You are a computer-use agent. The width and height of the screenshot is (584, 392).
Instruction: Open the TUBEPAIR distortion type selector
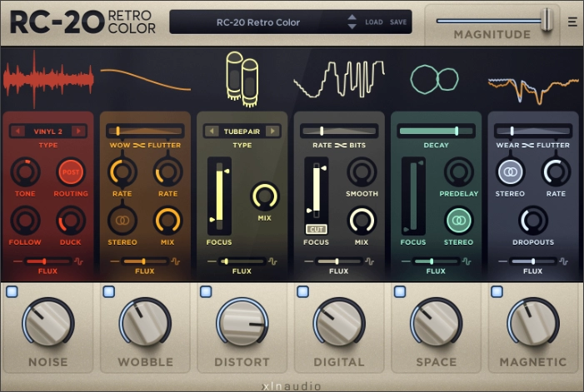coord(242,131)
